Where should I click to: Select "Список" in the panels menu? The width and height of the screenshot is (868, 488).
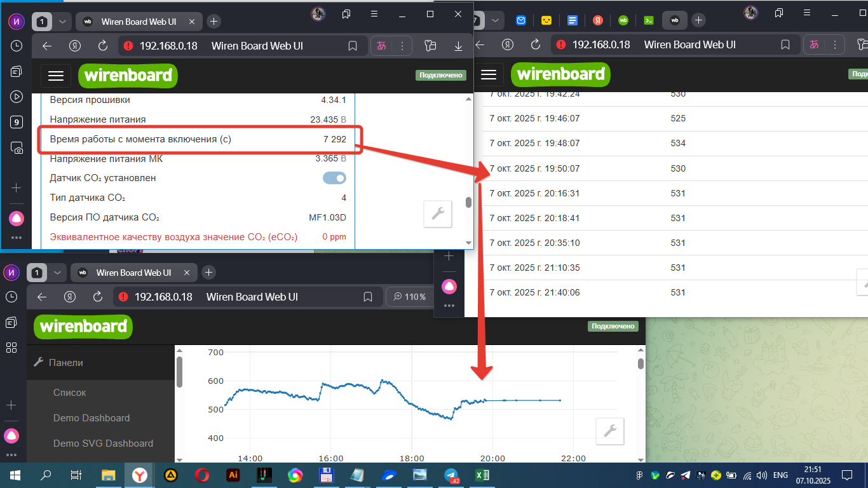(x=70, y=393)
